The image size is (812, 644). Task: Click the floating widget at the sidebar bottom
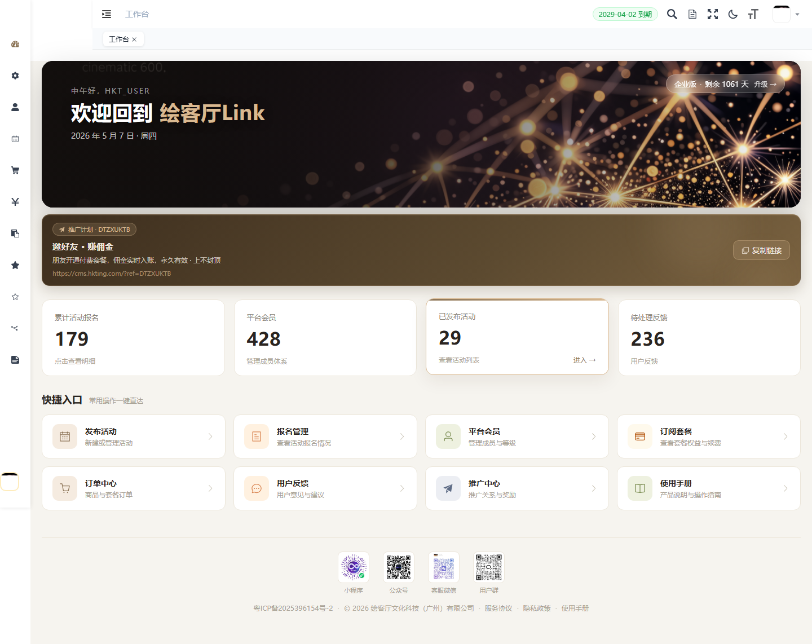pos(10,482)
